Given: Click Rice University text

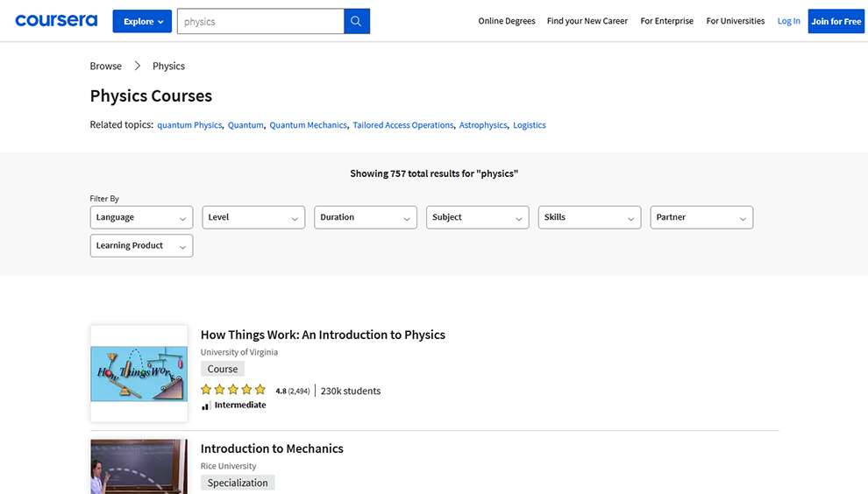Looking at the screenshot, I should click(228, 466).
